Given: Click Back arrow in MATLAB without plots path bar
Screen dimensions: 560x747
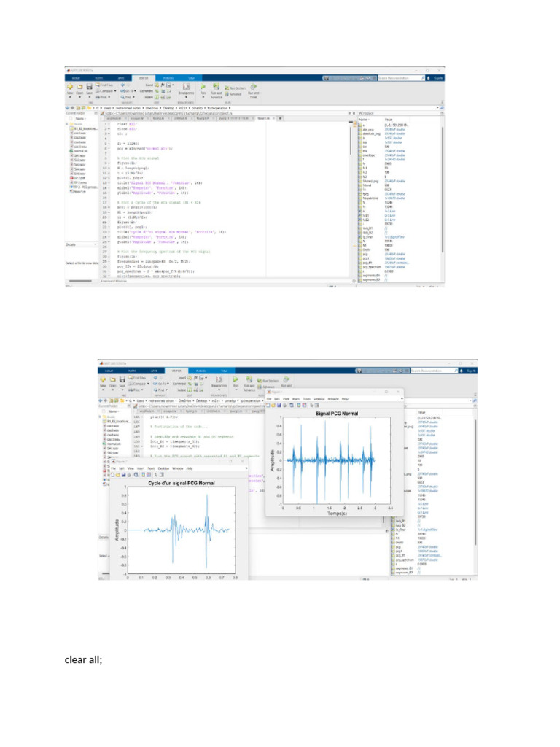Looking at the screenshot, I should (67, 108).
